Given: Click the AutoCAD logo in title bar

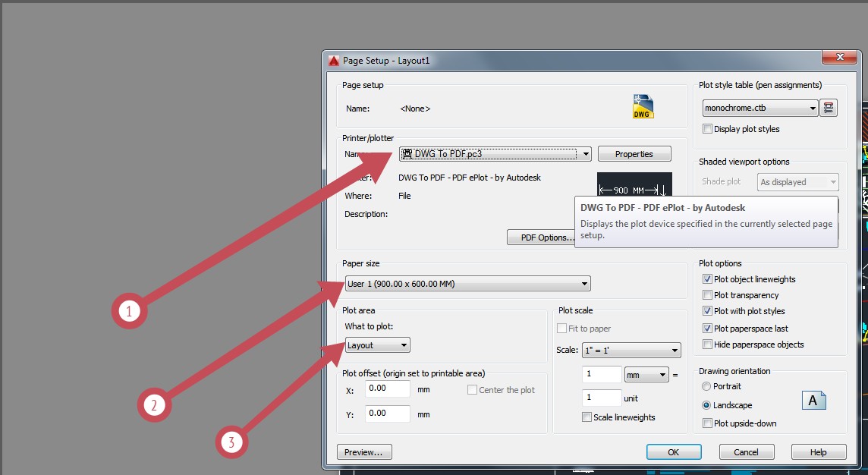Looking at the screenshot, I should click(333, 61).
